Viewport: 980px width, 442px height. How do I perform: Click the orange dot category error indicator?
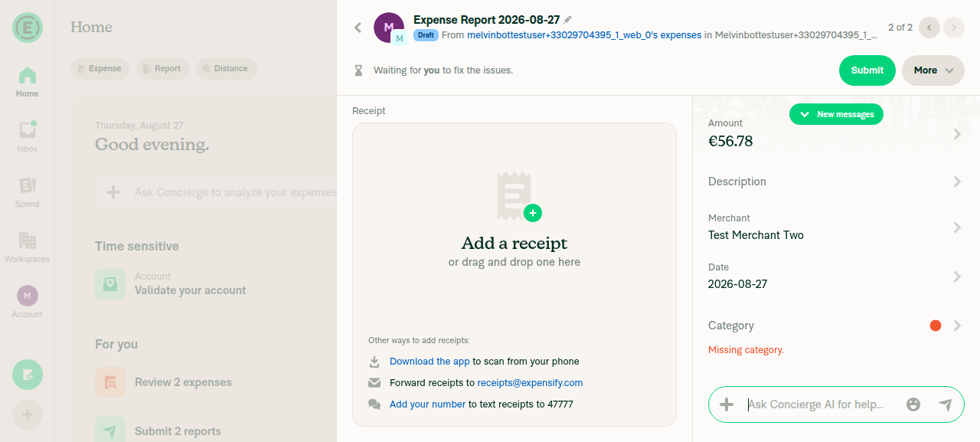click(x=935, y=326)
